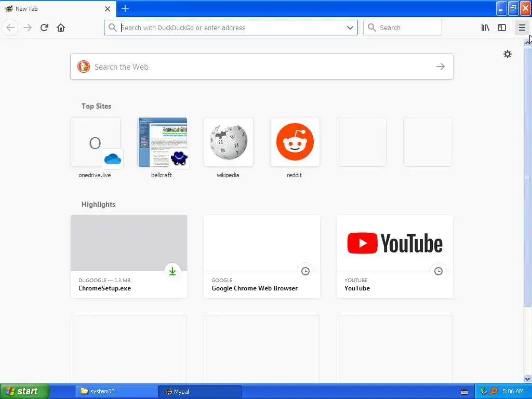Click history clock icon on Google Chrome card
This screenshot has width=532, height=399.
(x=305, y=271)
